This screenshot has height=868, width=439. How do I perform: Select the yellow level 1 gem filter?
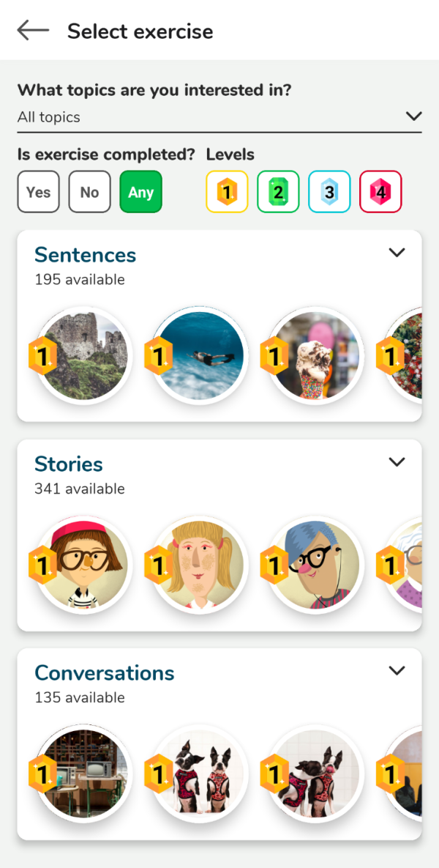227,192
